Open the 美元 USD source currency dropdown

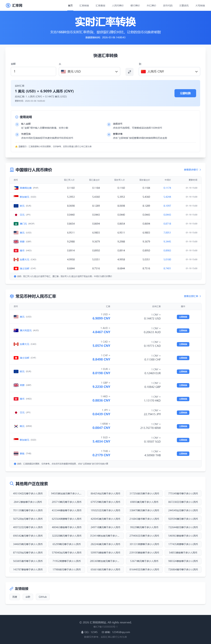(89, 71)
